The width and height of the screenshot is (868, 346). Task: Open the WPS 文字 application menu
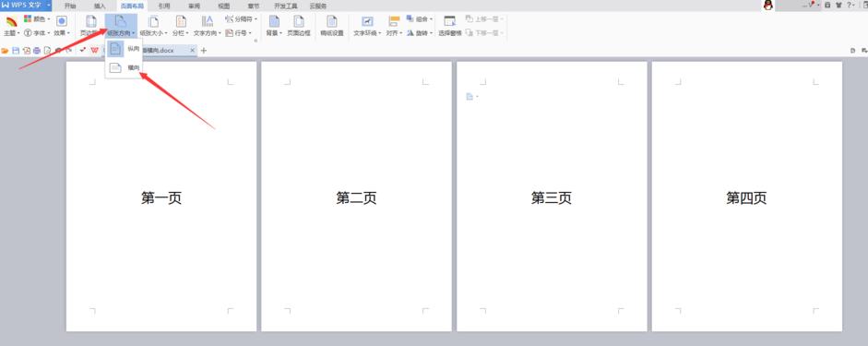point(26,6)
